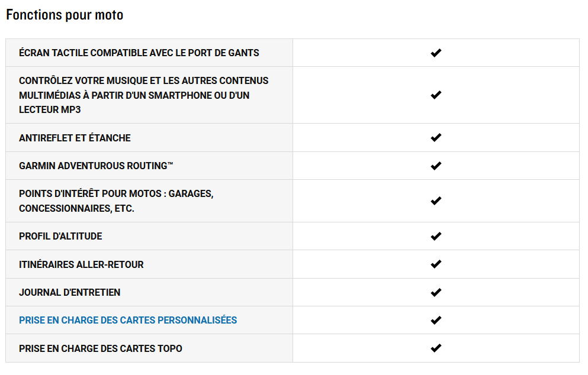The height and width of the screenshot is (375, 588).
Task: Select the Écran tactile compatible gants label
Action: click(x=139, y=53)
